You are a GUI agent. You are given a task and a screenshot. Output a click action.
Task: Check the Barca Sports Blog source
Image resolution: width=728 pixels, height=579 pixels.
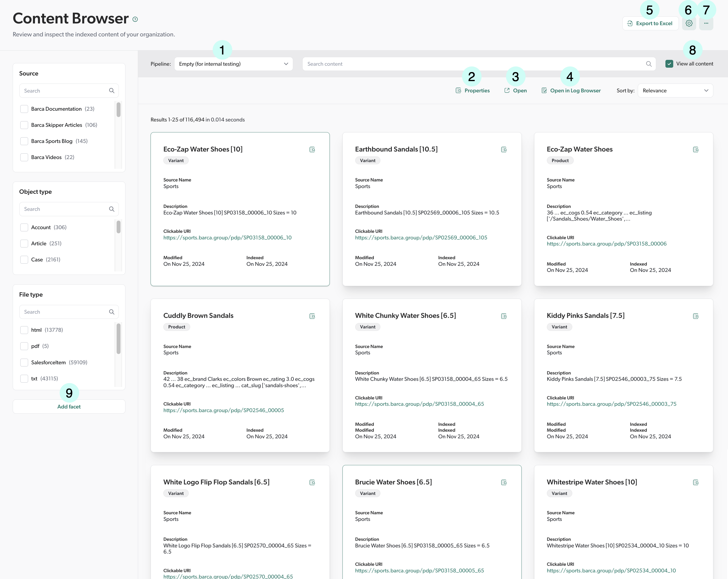(x=24, y=141)
